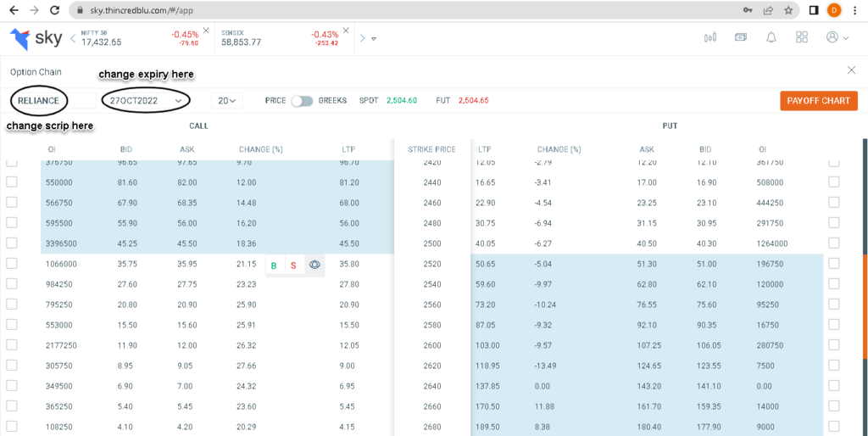Image resolution: width=868 pixels, height=436 pixels.
Task: Open the 27OCT2022 expiry dropdown
Action: pyautogui.click(x=147, y=100)
